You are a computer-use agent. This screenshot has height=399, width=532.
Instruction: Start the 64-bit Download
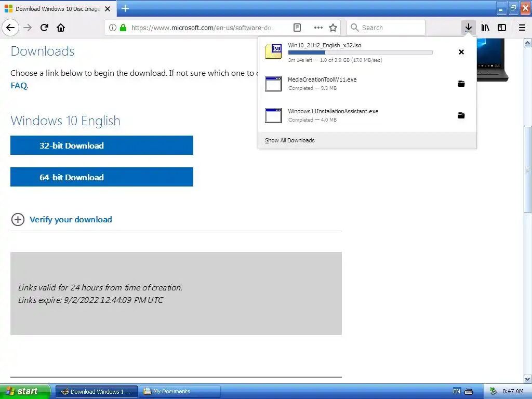[102, 177]
